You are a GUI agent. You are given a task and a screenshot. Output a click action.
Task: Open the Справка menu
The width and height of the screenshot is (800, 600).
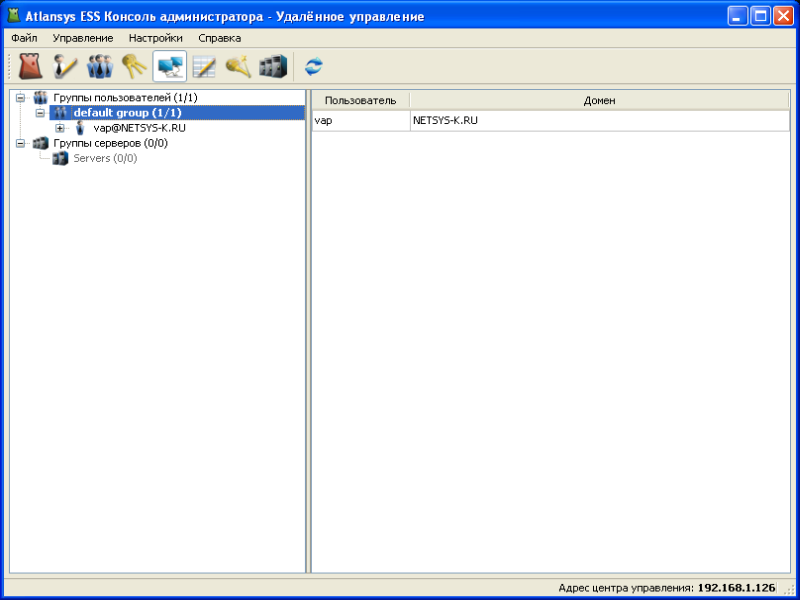pos(220,38)
